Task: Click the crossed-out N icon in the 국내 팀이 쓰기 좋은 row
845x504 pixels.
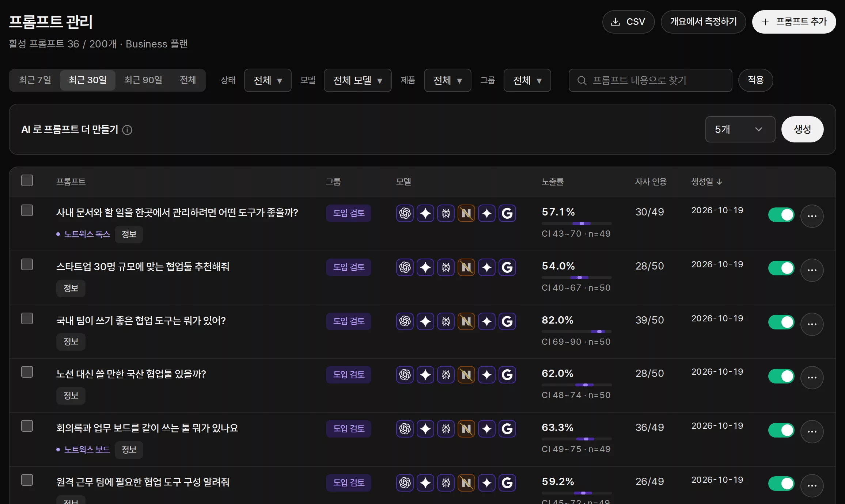Action: tap(466, 321)
